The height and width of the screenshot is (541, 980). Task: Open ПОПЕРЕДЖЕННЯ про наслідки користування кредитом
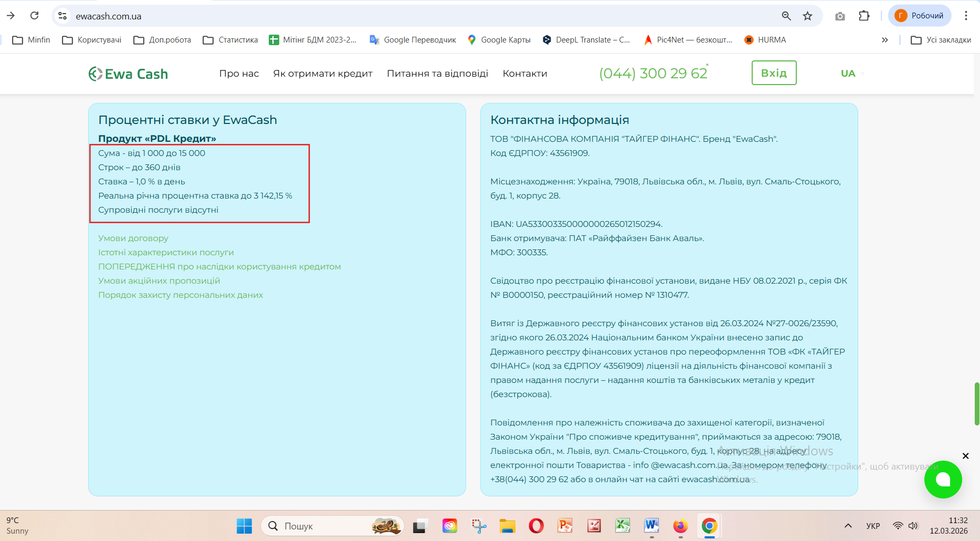click(219, 267)
